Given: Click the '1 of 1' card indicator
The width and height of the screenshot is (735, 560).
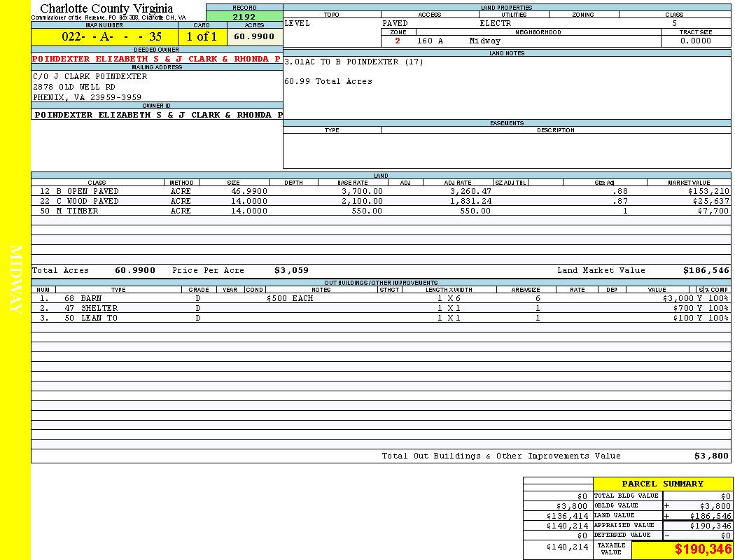Looking at the screenshot, I should tap(202, 37).
